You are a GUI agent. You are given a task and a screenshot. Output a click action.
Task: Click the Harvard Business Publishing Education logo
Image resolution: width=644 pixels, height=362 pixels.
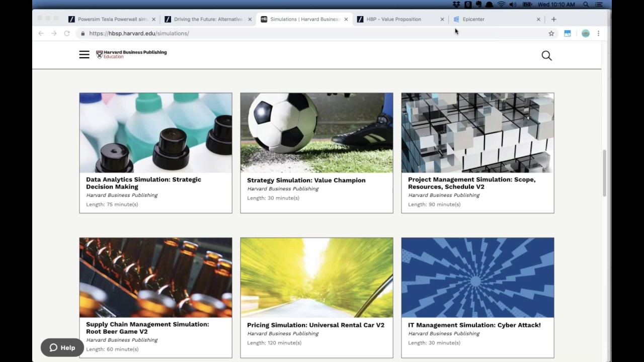tap(131, 54)
